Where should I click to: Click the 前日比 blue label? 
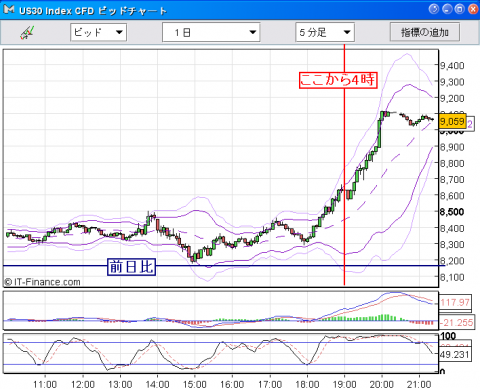[131, 267]
